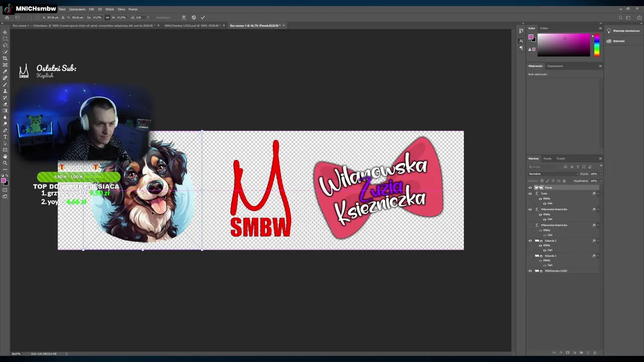Switch to MNICHsmbw LOGO.psd document tab
The width and height of the screenshot is (644, 362).
click(x=193, y=26)
